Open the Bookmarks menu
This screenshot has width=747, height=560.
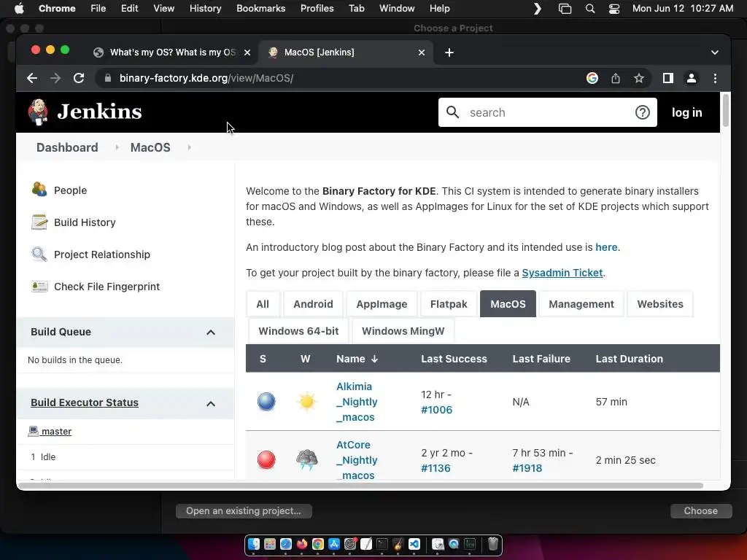tap(260, 9)
